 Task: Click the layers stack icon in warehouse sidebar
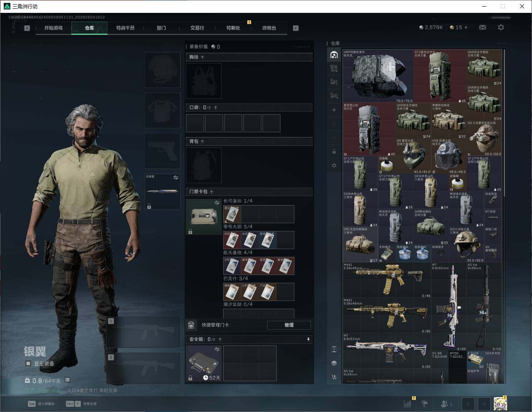tap(334, 363)
